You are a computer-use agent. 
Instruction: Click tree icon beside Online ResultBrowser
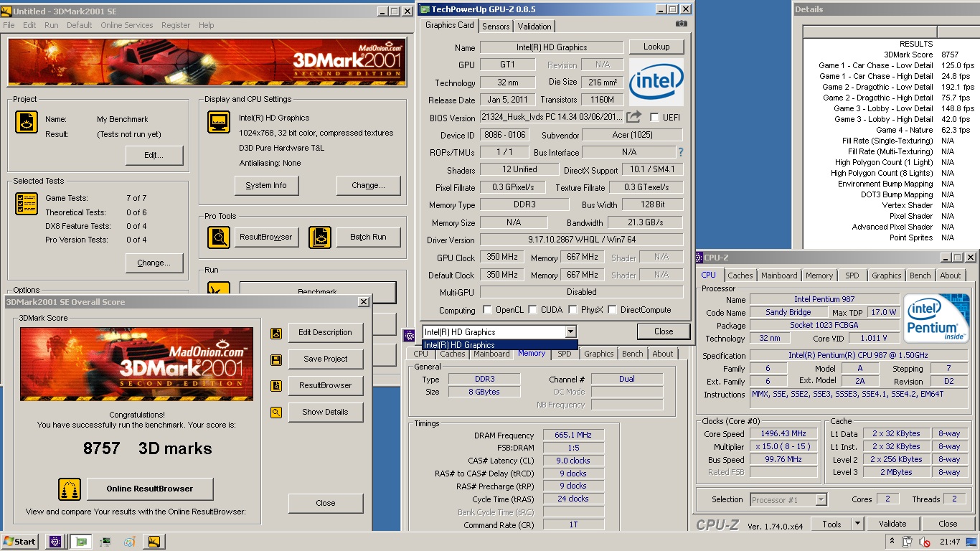pos(70,489)
